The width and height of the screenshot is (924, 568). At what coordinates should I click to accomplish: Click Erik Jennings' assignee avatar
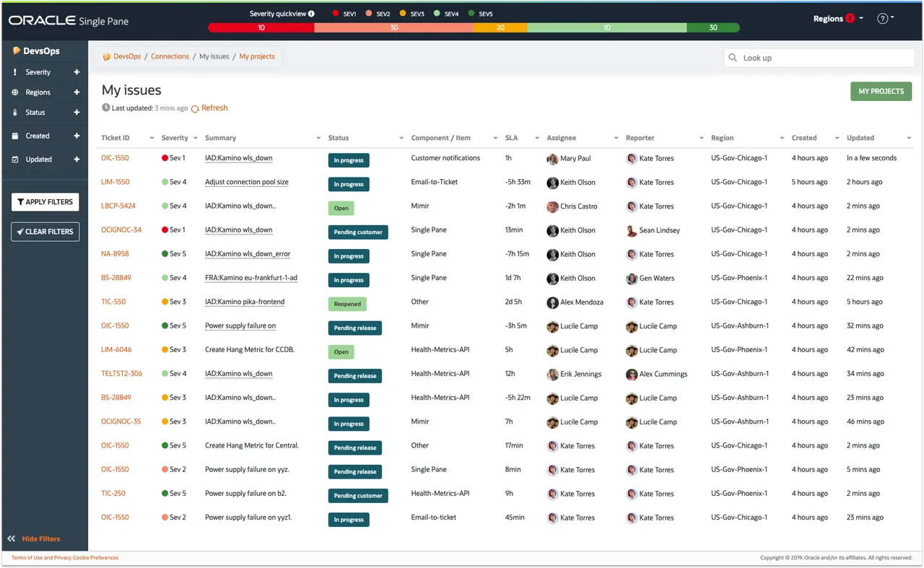pos(552,374)
